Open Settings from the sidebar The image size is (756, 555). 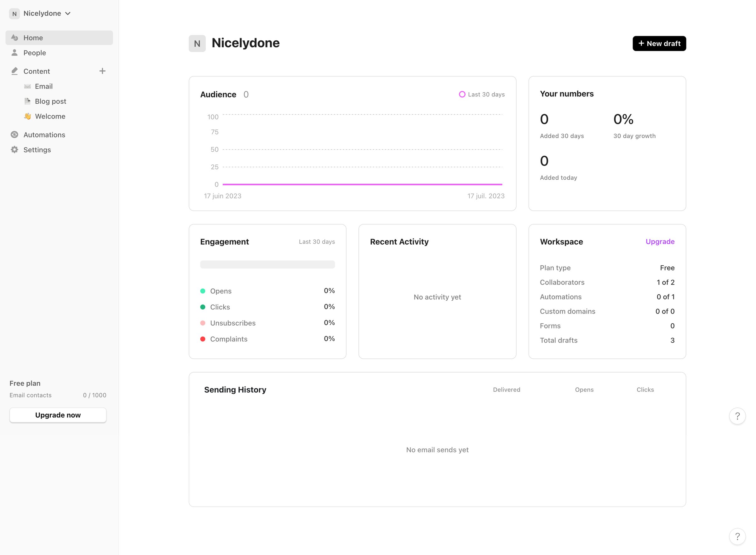pos(59,149)
